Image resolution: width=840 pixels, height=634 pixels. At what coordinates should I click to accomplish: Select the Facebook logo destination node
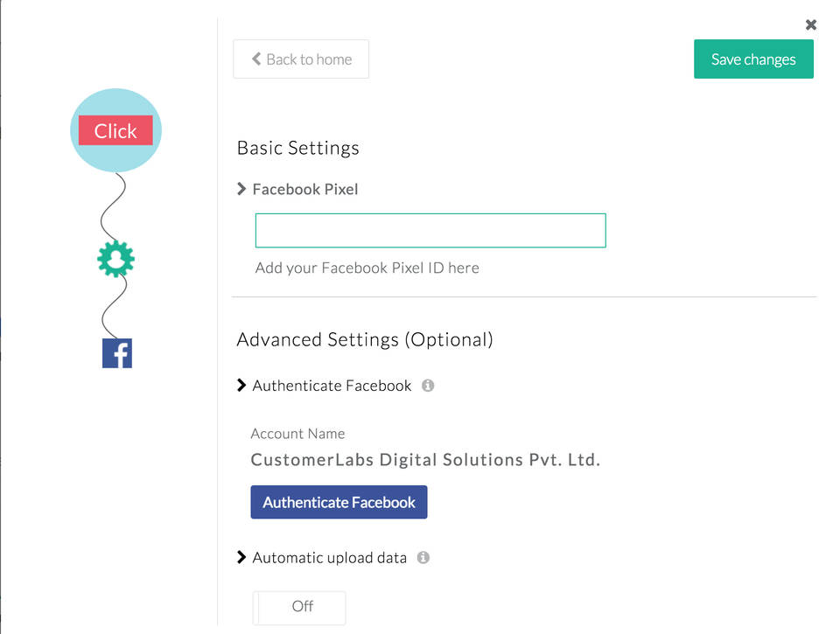(x=117, y=353)
